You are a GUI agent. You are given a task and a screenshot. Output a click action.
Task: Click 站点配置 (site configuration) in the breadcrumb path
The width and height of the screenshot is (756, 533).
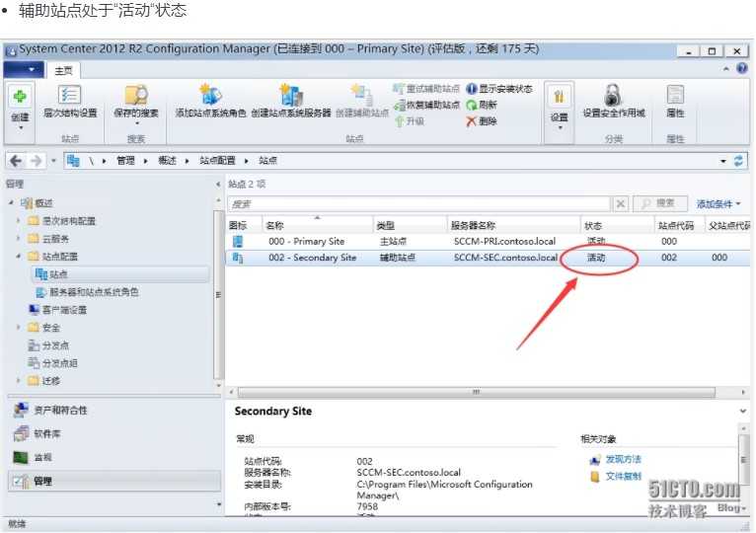point(217,161)
